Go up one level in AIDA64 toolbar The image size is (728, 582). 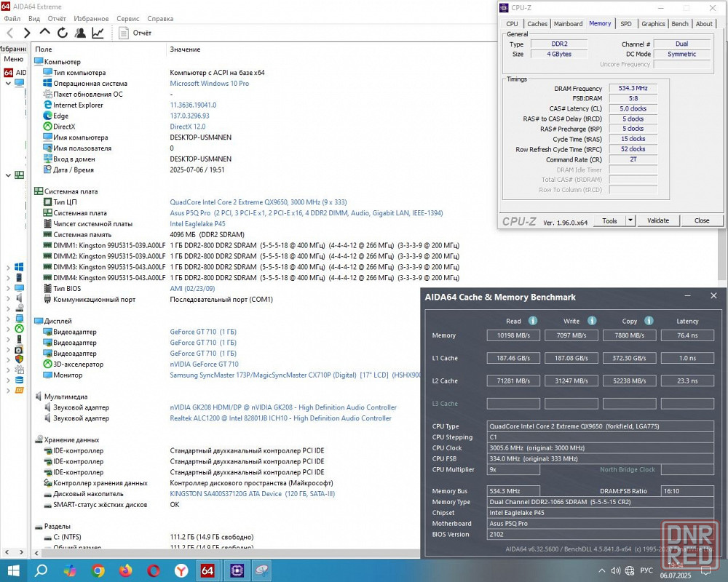point(44,32)
